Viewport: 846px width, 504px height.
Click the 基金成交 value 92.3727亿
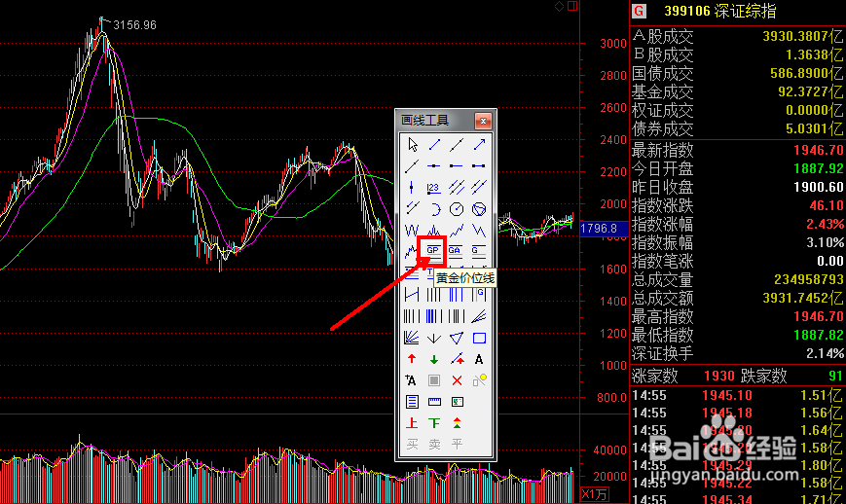pyautogui.click(x=810, y=91)
